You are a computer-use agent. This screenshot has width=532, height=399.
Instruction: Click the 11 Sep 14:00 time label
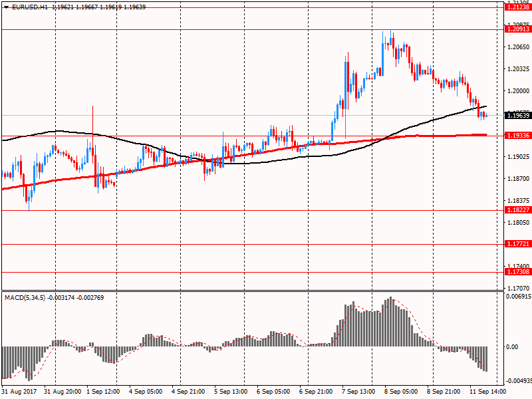(487, 392)
